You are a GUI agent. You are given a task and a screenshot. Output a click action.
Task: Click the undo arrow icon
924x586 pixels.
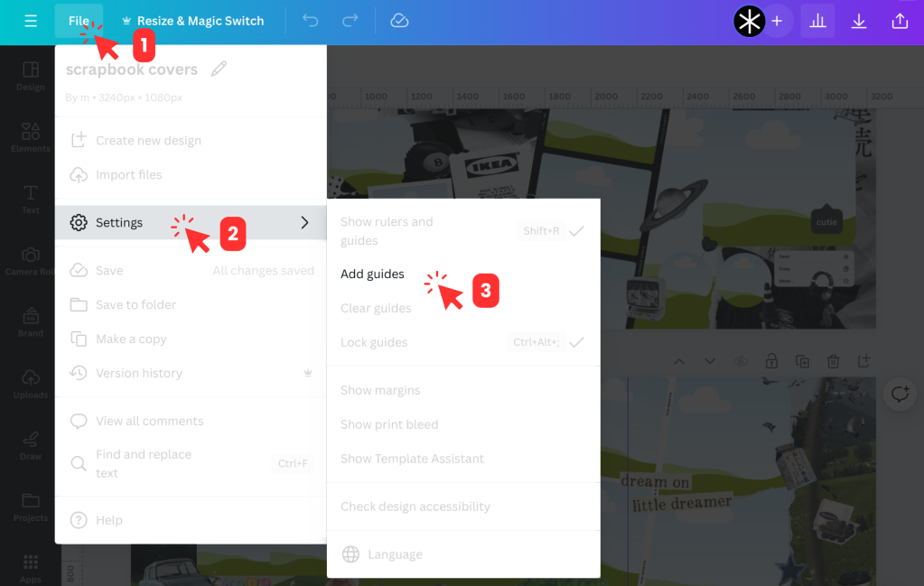[310, 21]
